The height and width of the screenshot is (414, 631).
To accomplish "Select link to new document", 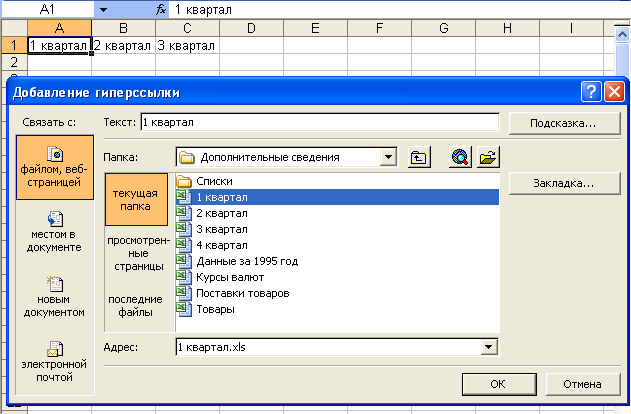I will point(55,297).
